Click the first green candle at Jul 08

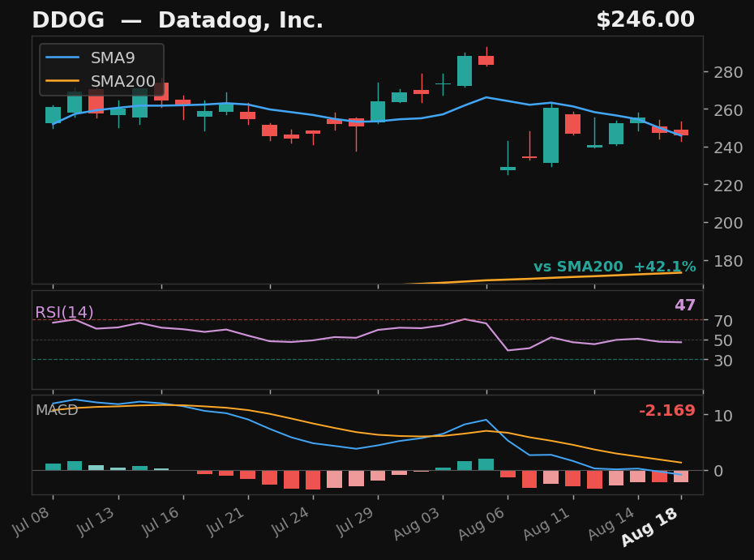(x=53, y=115)
